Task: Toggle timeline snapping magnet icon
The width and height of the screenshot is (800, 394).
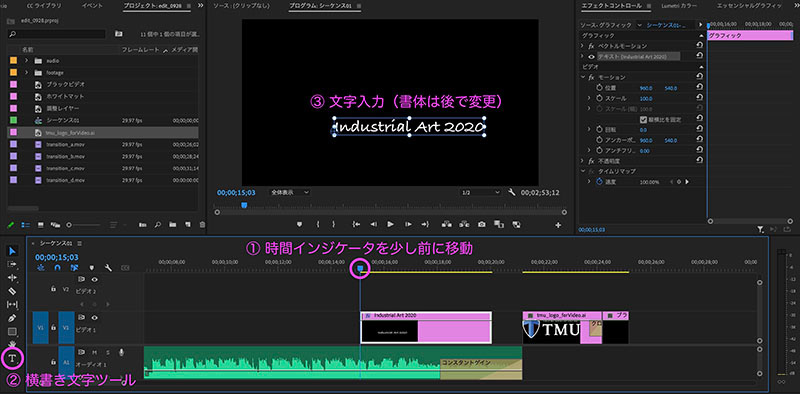Action: click(58, 267)
